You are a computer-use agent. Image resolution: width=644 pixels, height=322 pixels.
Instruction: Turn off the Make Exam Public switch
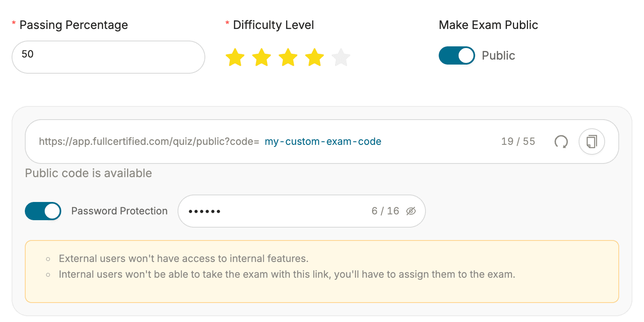457,55
